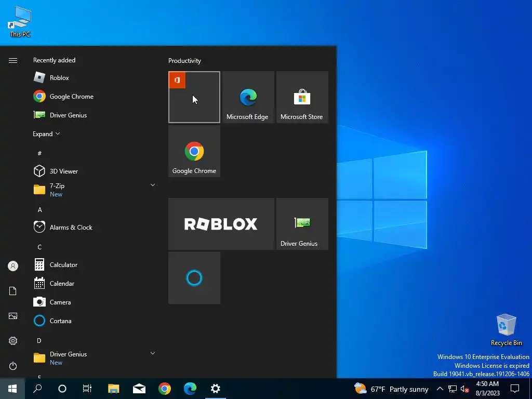Open the Camera app
Screen dimensions: 532x399
point(94,302)
